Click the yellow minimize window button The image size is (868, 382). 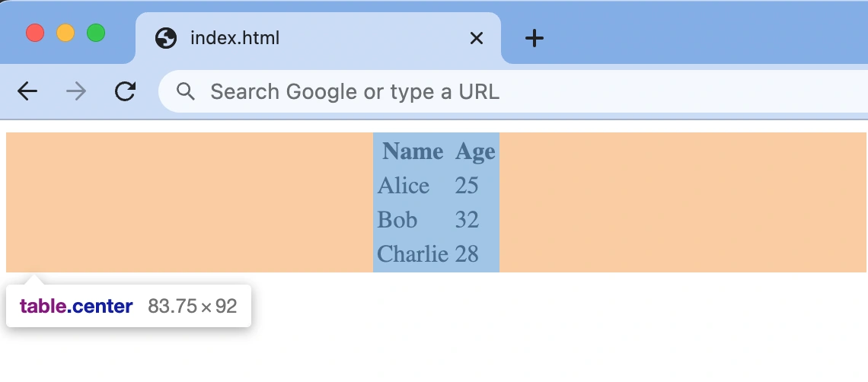click(x=65, y=33)
